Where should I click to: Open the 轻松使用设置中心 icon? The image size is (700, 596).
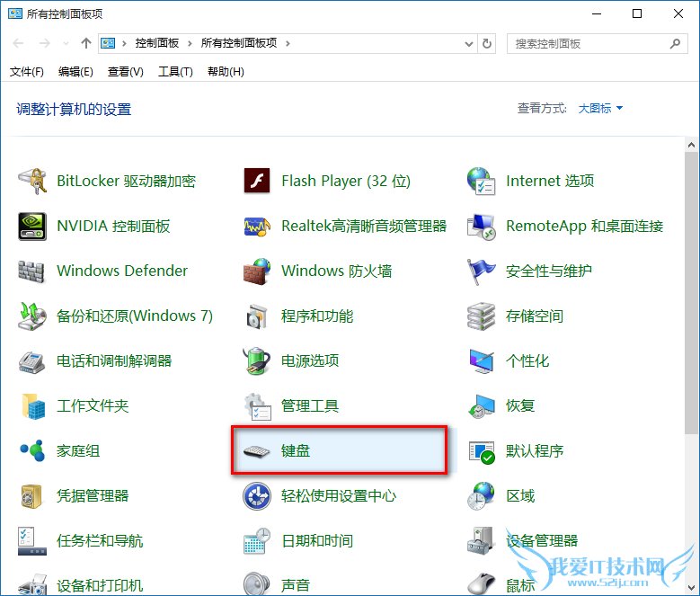[257, 496]
